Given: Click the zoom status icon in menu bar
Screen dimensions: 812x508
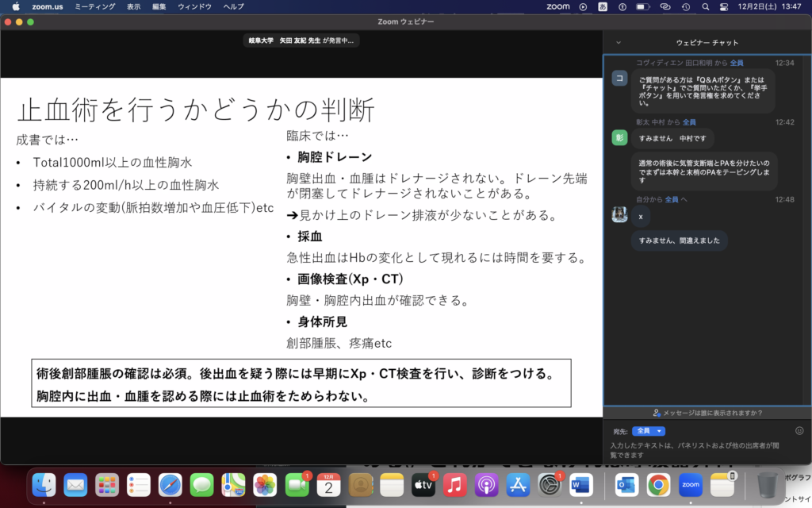Looking at the screenshot, I should click(x=558, y=6).
